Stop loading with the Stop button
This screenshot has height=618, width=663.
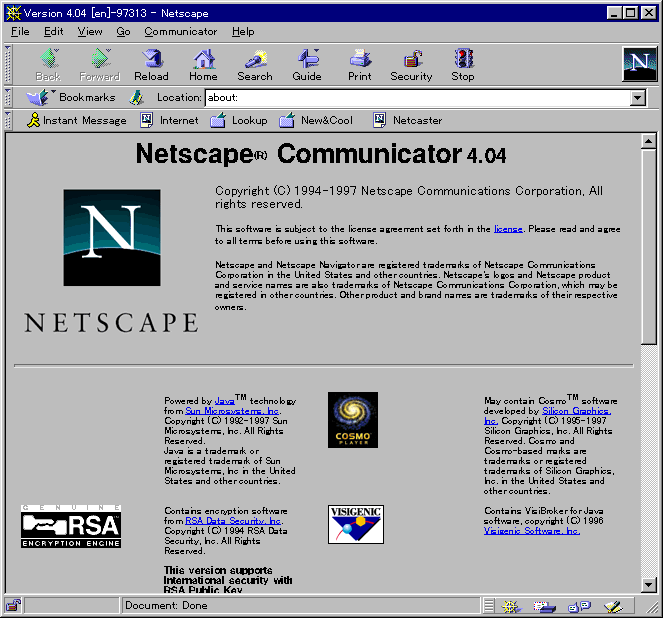pos(463,65)
